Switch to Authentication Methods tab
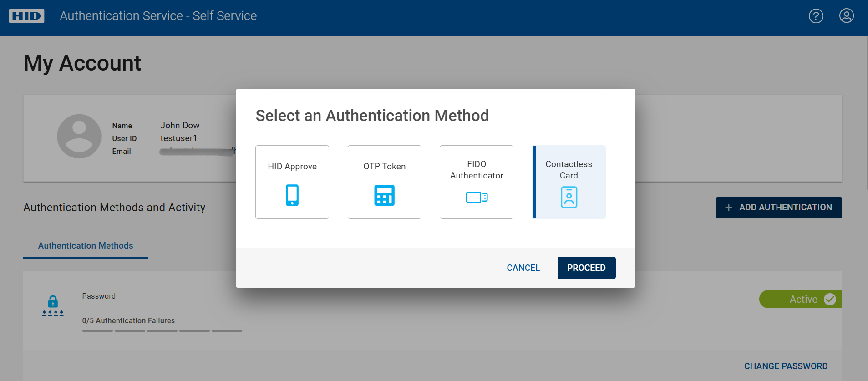Image resolution: width=868 pixels, height=381 pixels. (86, 246)
